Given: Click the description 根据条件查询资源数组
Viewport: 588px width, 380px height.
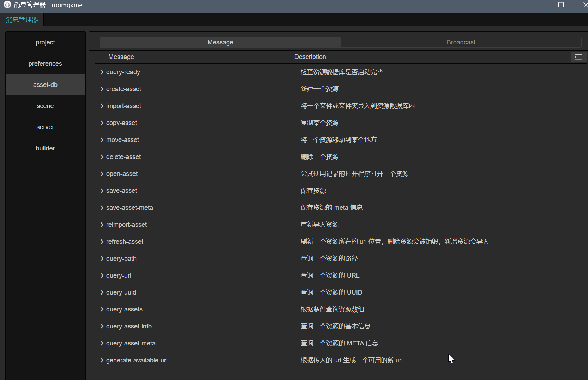Looking at the screenshot, I should point(332,309).
